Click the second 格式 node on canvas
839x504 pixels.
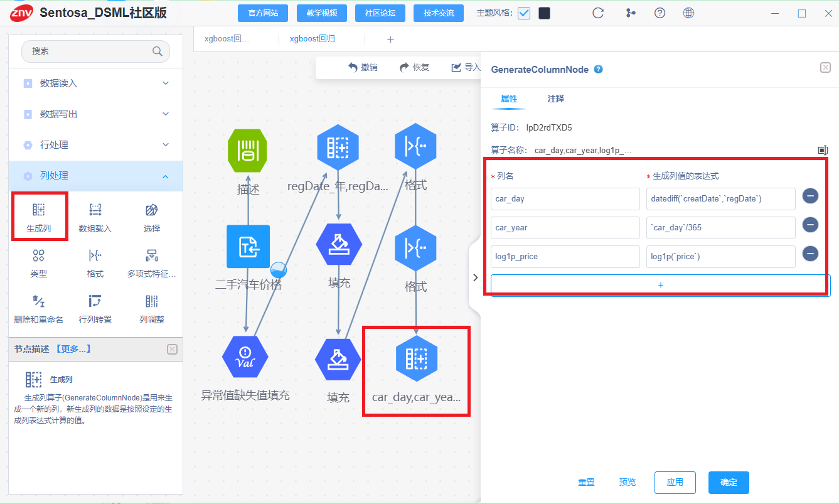point(415,249)
